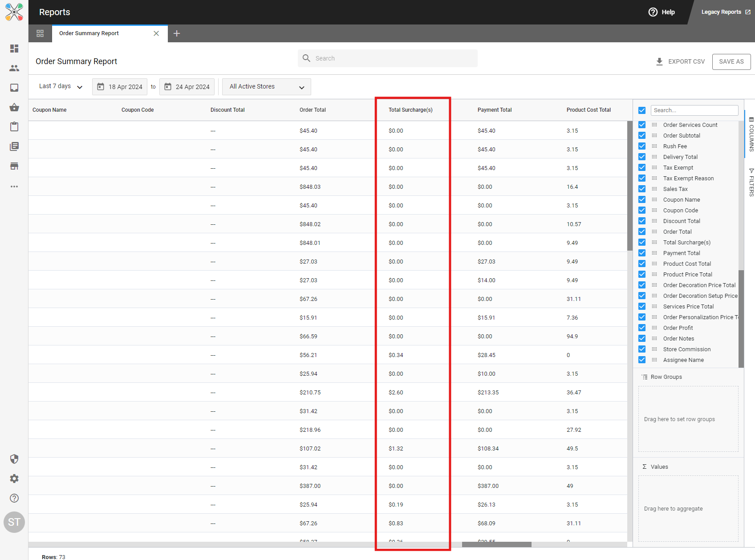
Task: Click the Export CSV button
Action: pos(680,61)
